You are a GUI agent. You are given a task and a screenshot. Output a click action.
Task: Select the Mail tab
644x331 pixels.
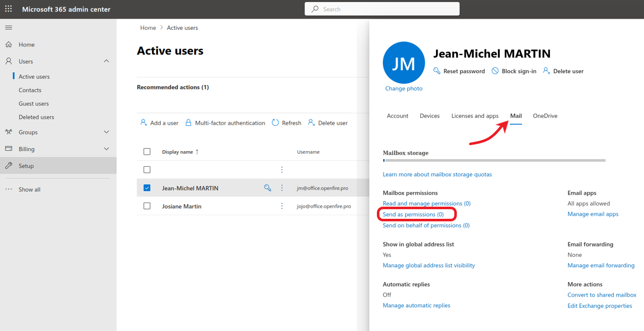pyautogui.click(x=516, y=116)
